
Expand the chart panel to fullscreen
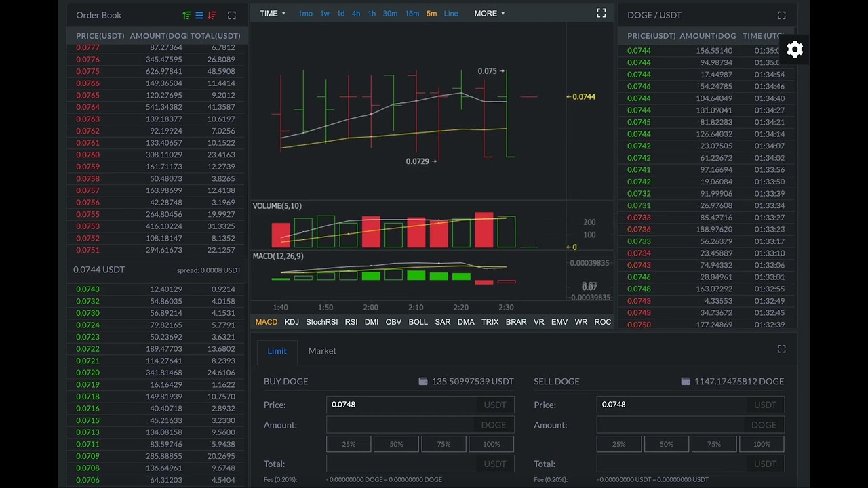pyautogui.click(x=601, y=13)
